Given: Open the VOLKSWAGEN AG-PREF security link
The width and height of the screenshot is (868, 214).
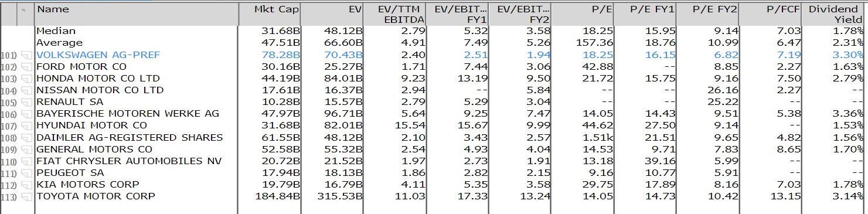Looking at the screenshot, I should (98, 55).
